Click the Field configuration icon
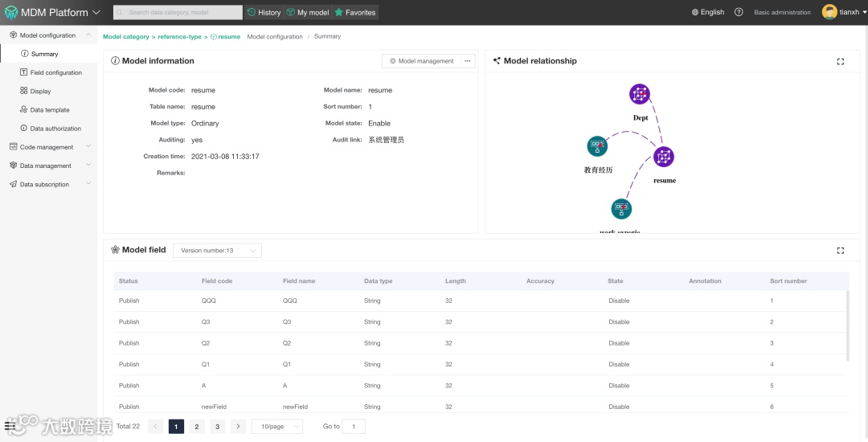This screenshot has height=442, width=868. coord(24,72)
